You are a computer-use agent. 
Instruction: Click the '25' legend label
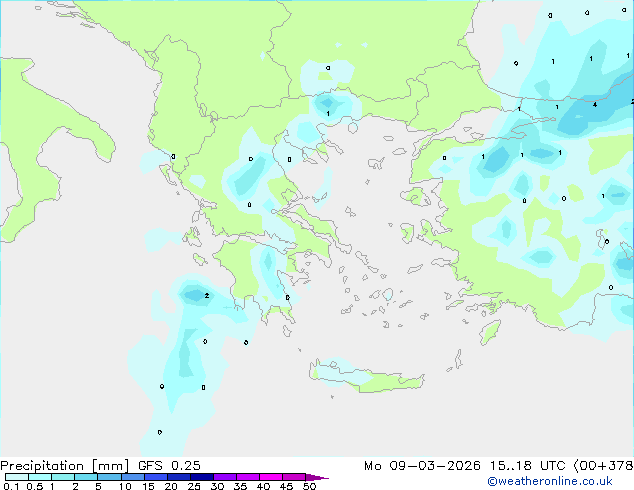coord(194,486)
